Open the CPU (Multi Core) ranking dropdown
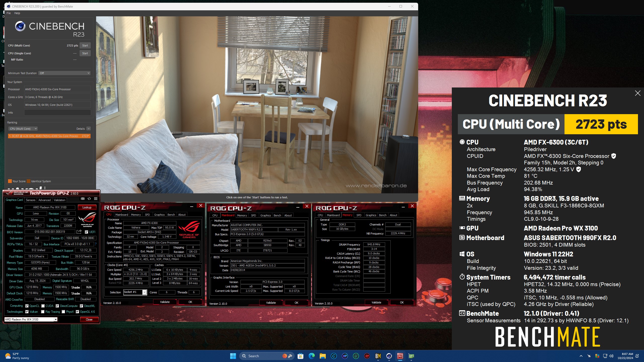 pos(23,129)
